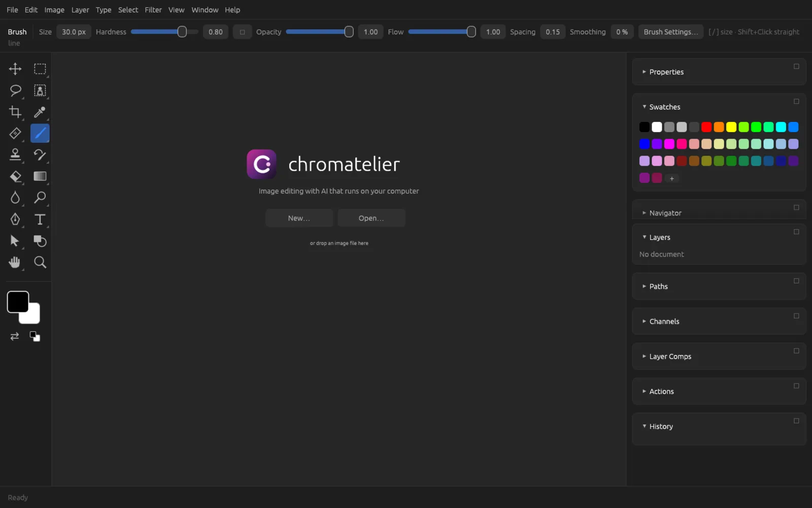Select the Type tool
This screenshot has width=812, height=508.
[x=40, y=219]
